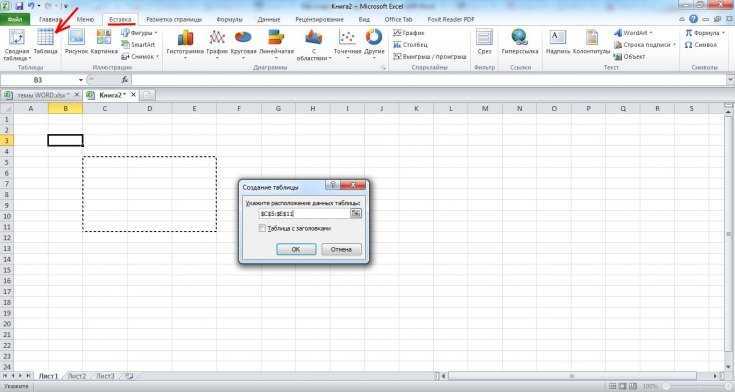735x392 pixels.
Task: Confirm table creation with OK
Action: pyautogui.click(x=296, y=249)
